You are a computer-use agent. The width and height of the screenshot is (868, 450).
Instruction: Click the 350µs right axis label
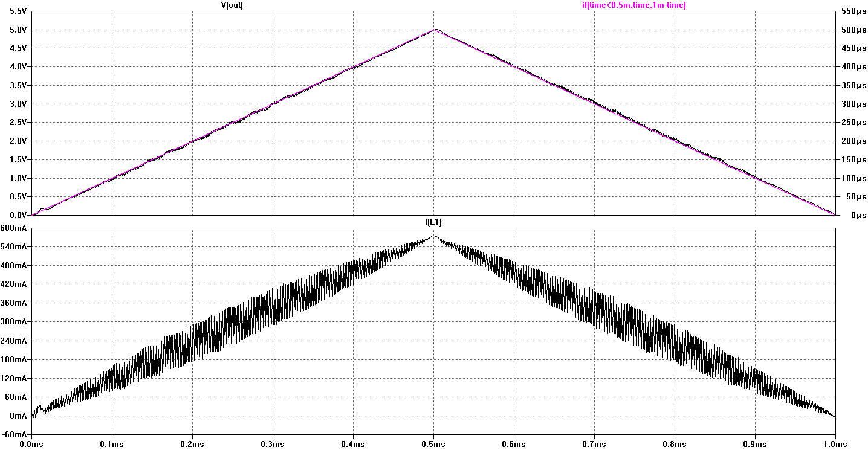[853, 86]
